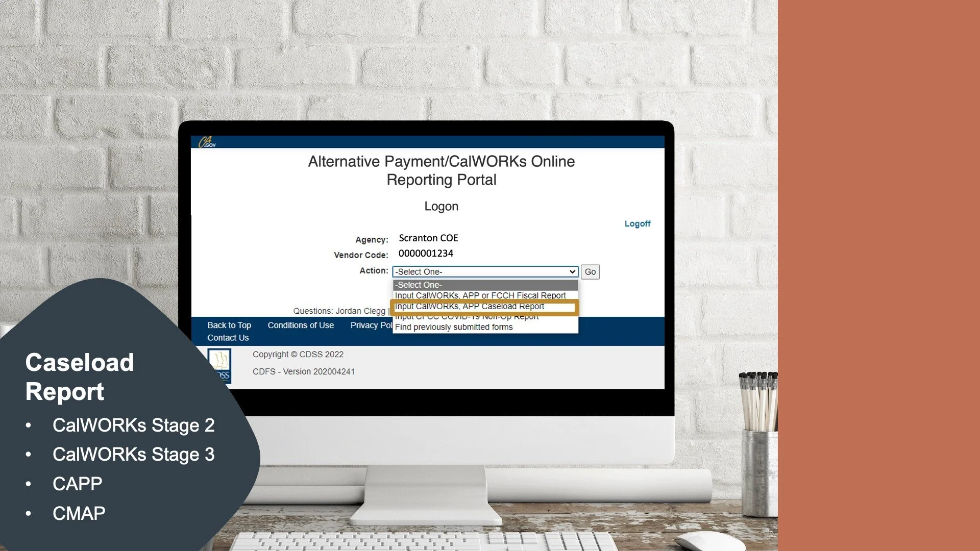980x551 pixels.
Task: Select Input CalWORKs, APP or FCCH Fiscal Report
Action: (480, 295)
